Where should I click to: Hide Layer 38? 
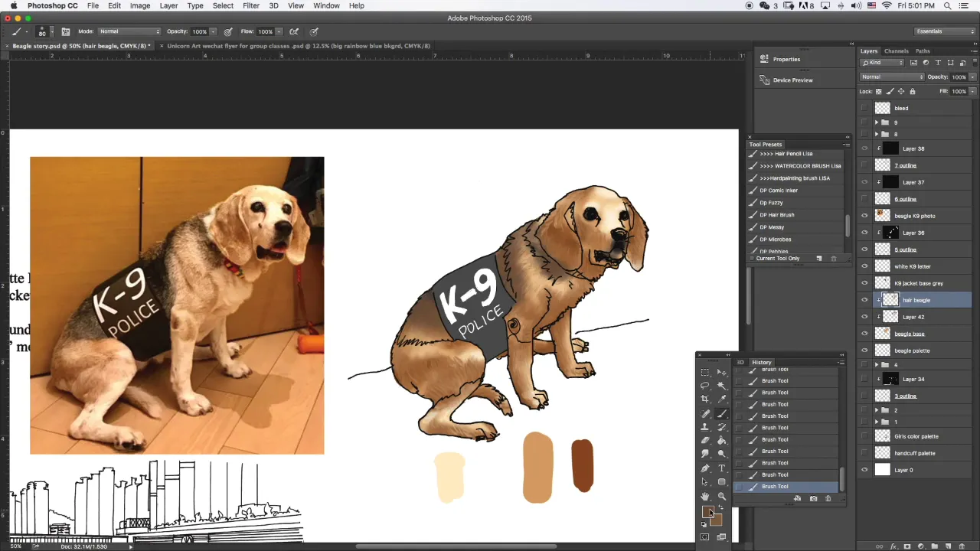864,148
